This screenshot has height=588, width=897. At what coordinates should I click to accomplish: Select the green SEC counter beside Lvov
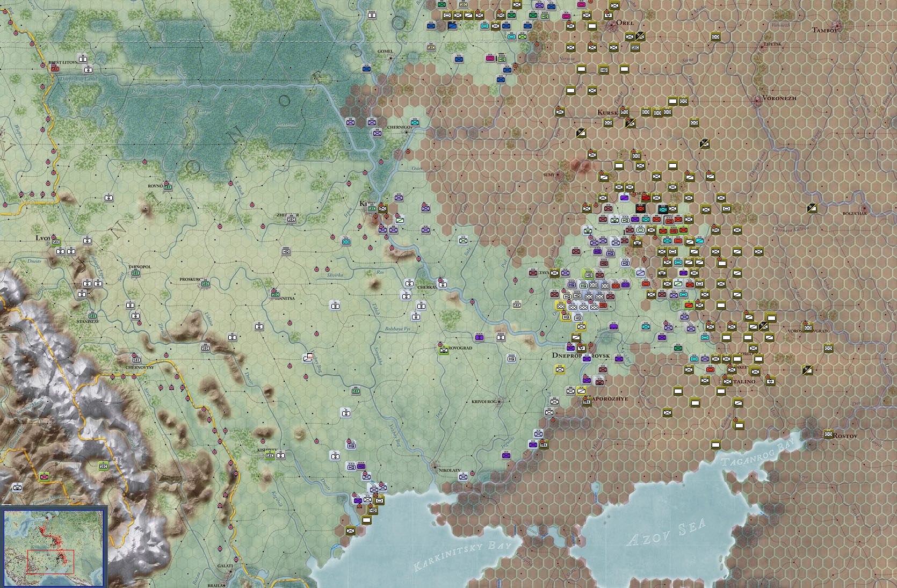click(x=56, y=242)
